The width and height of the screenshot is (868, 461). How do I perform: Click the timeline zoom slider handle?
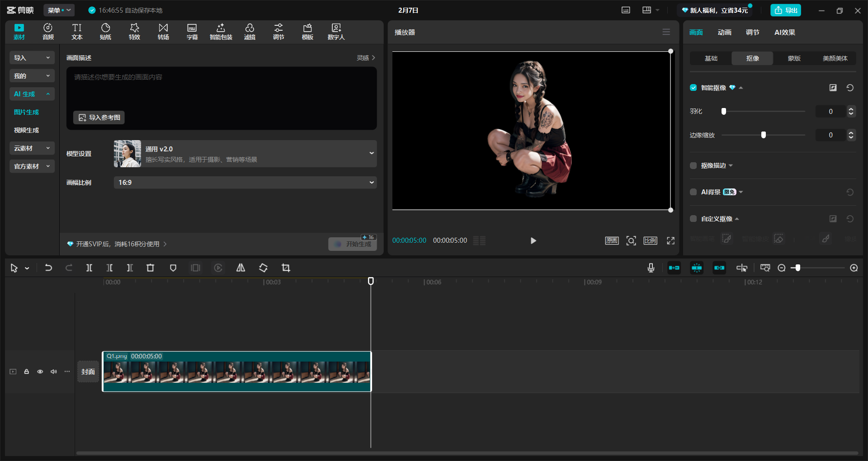[x=798, y=268]
